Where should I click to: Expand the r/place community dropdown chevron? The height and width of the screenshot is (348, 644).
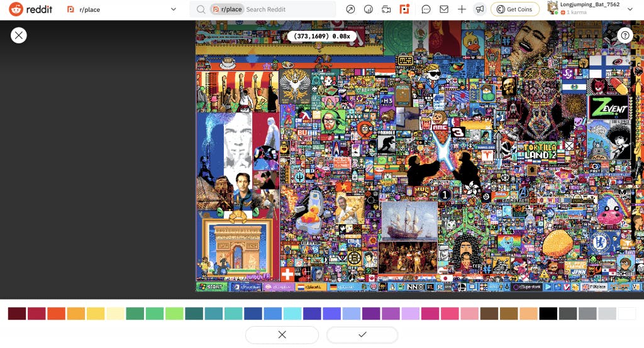point(174,9)
